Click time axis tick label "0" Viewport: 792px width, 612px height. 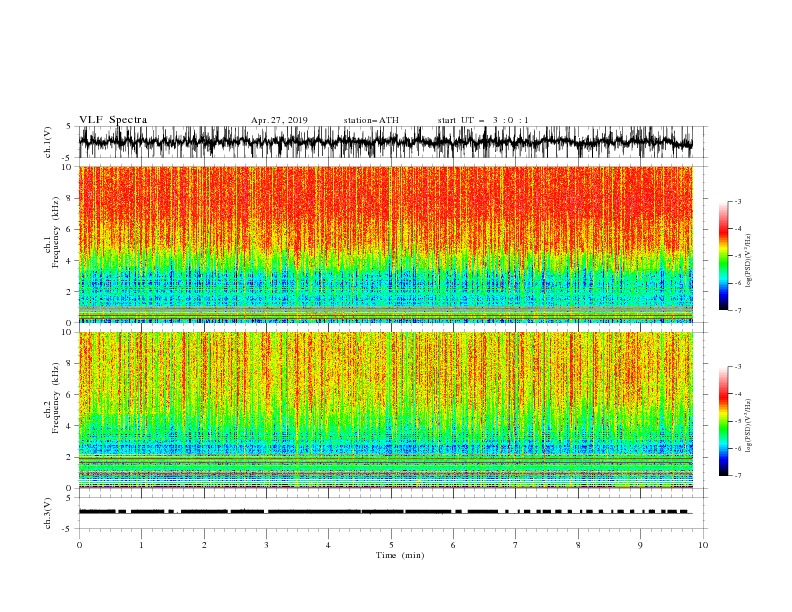(79, 545)
